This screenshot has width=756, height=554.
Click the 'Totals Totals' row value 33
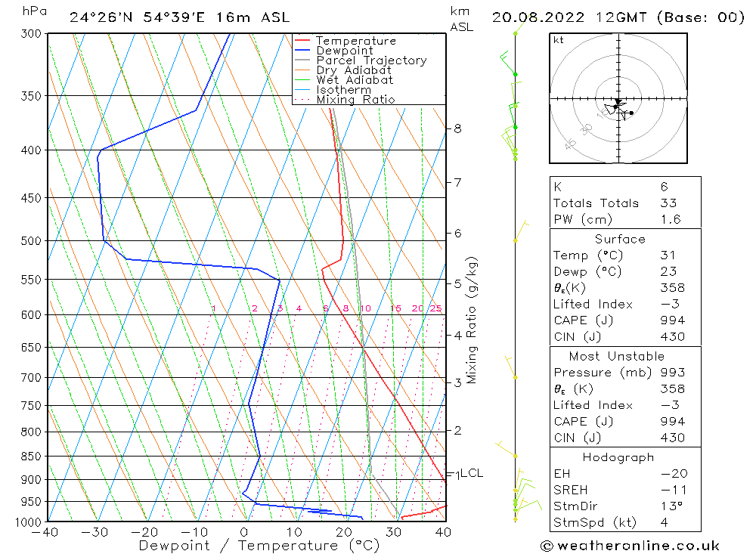[x=669, y=203]
